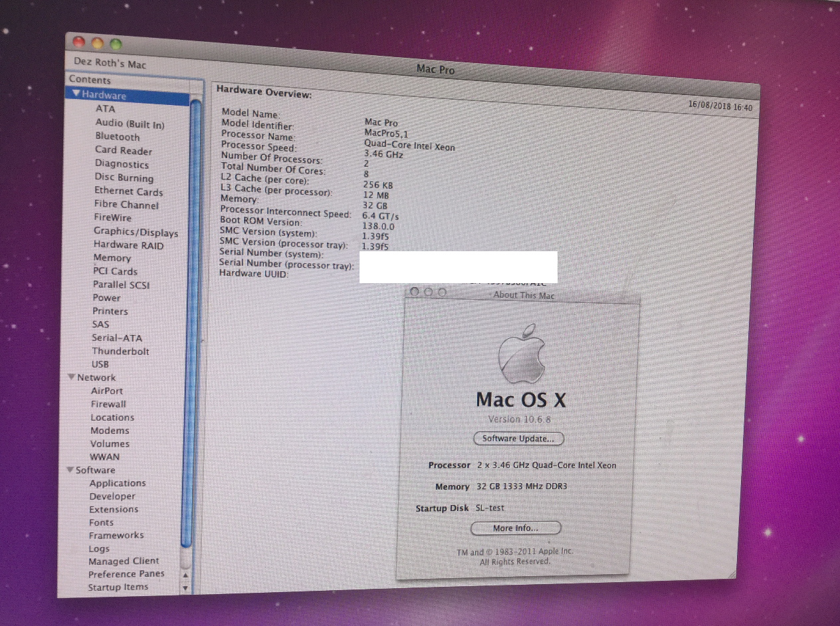The image size is (840, 626).
Task: Select Thunderbolt entry
Action: (120, 351)
